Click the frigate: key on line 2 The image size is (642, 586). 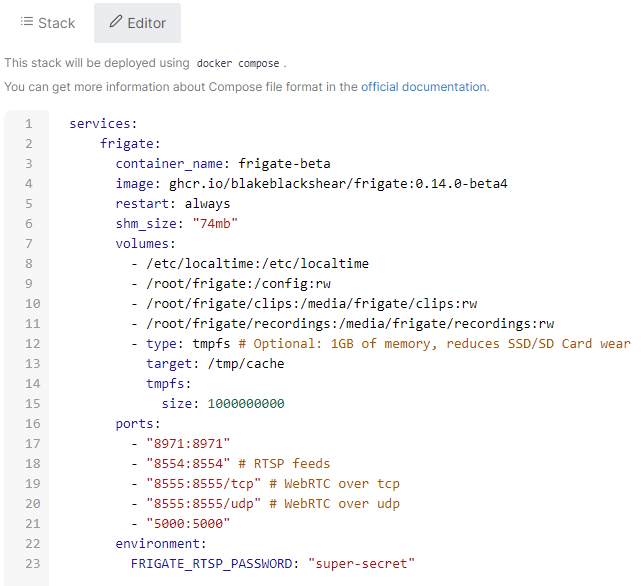[x=130, y=144]
